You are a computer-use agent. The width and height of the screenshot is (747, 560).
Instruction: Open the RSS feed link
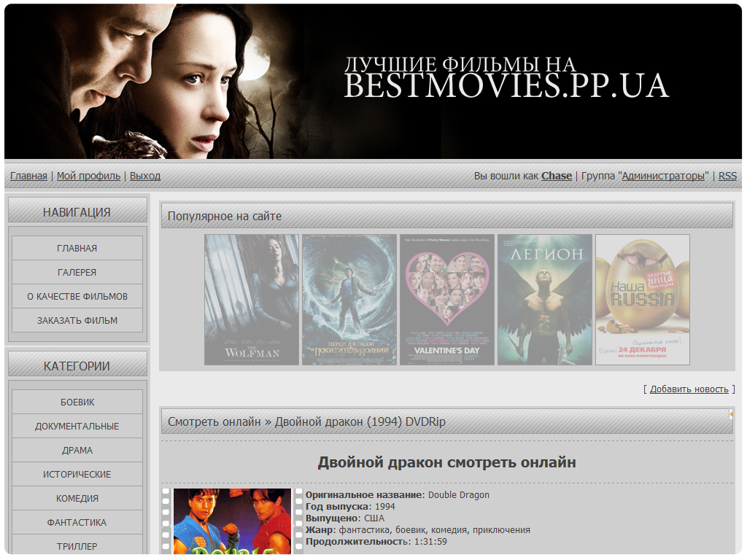[727, 176]
